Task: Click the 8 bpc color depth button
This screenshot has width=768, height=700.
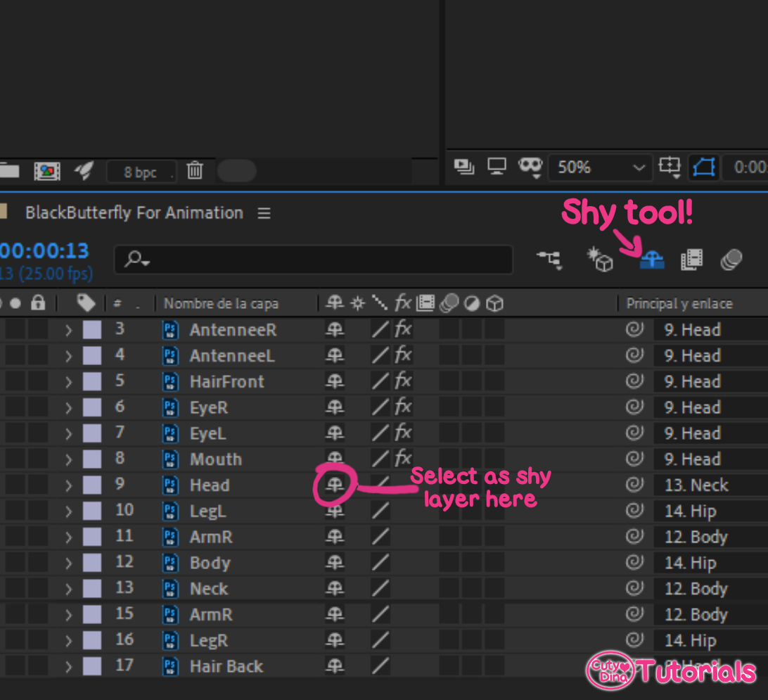Action: (x=140, y=172)
